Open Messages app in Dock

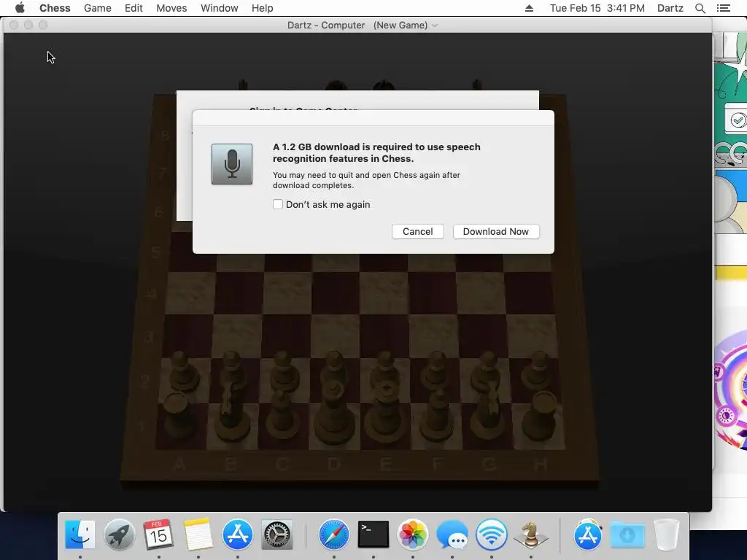pos(452,535)
